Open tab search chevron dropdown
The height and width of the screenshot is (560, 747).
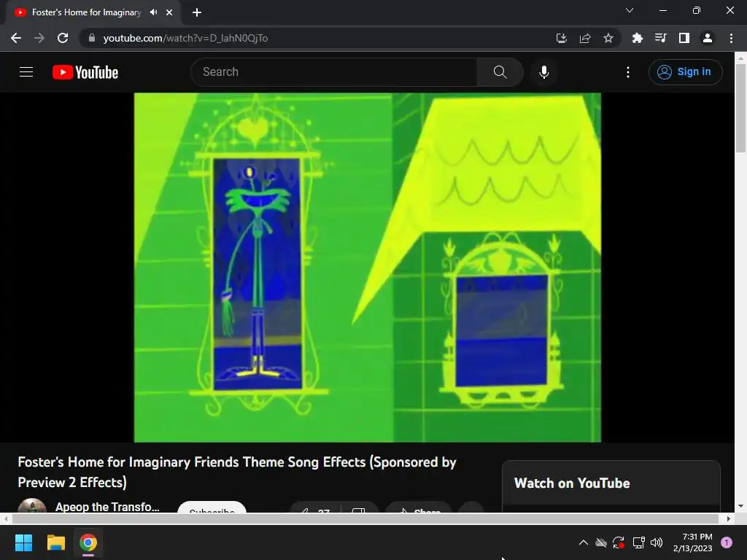(630, 10)
